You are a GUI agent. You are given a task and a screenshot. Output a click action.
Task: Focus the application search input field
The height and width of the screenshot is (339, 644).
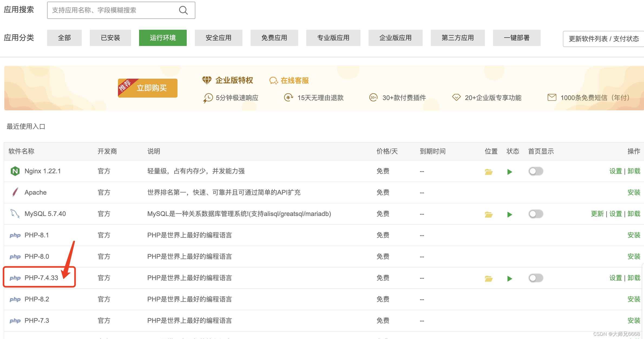(121, 10)
